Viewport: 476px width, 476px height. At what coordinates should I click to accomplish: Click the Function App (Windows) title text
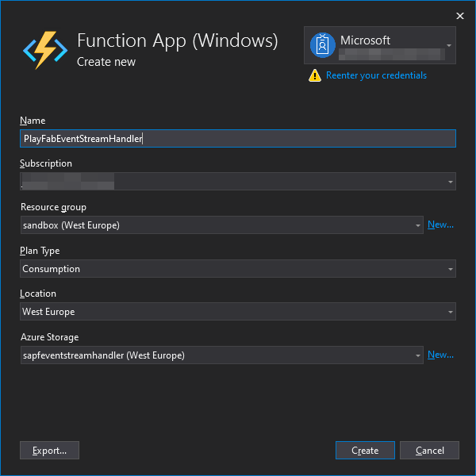(178, 40)
